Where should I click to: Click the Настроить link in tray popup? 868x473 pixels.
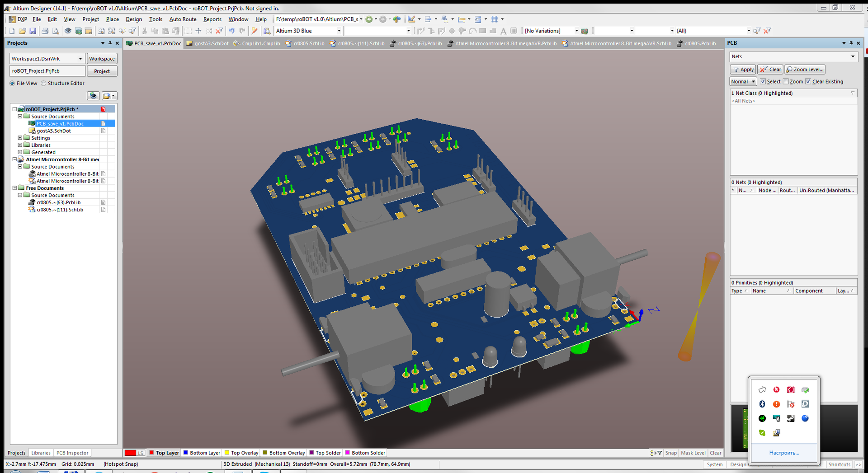pos(784,453)
